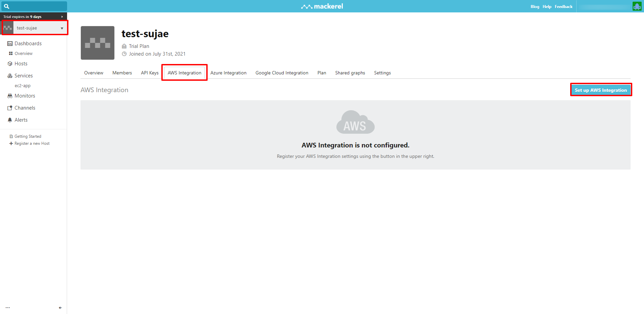Image resolution: width=644 pixels, height=314 pixels.
Task: Switch to the Azure Integration tab
Action: [x=228, y=73]
